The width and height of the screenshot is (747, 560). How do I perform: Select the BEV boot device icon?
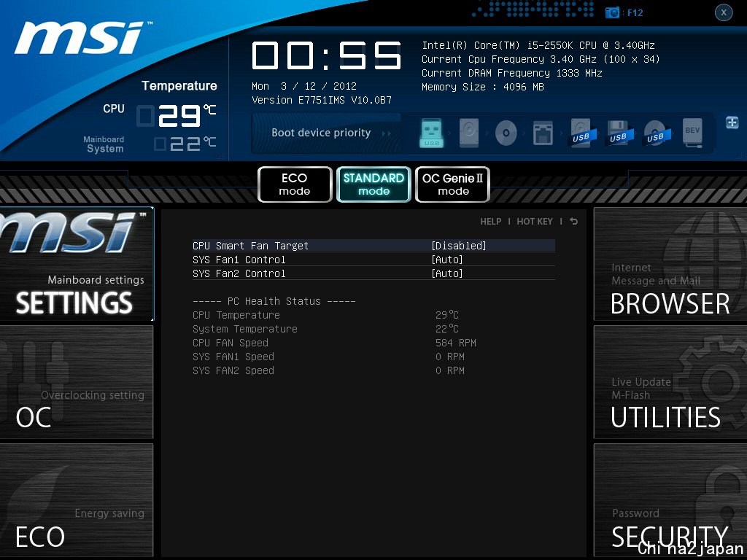click(692, 133)
